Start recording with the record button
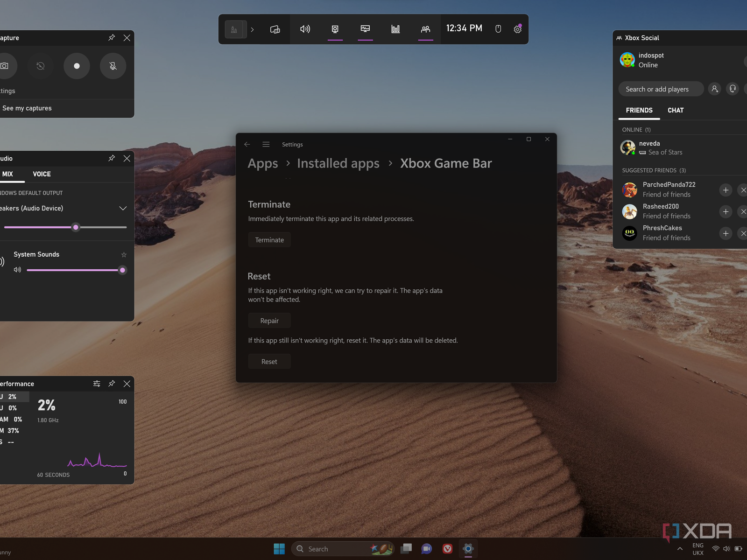747x560 pixels. [77, 66]
